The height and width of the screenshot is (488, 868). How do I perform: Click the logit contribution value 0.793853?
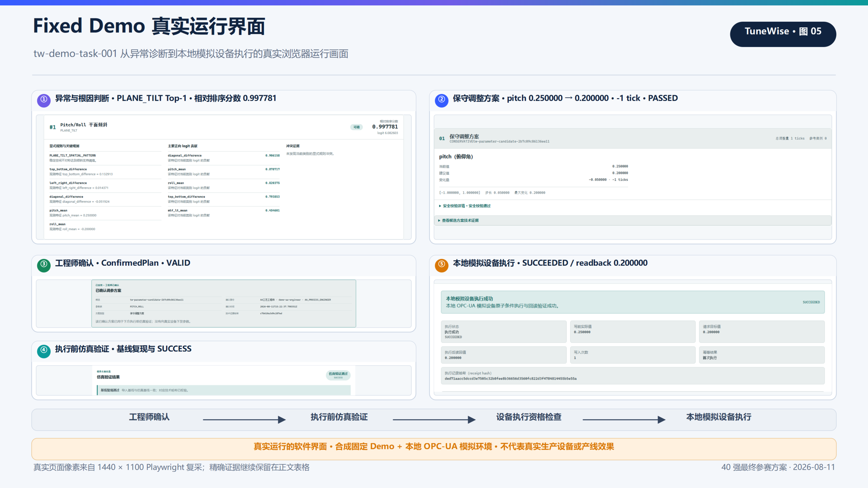tap(273, 197)
